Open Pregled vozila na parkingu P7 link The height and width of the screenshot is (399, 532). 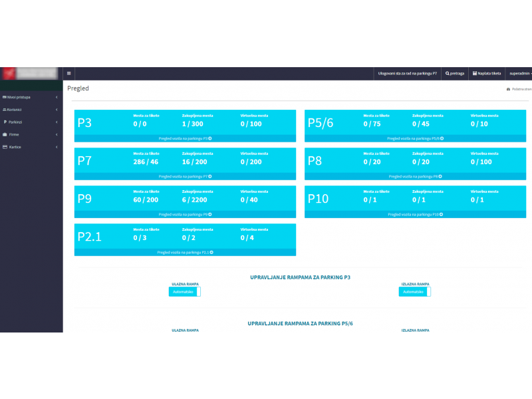185,176
